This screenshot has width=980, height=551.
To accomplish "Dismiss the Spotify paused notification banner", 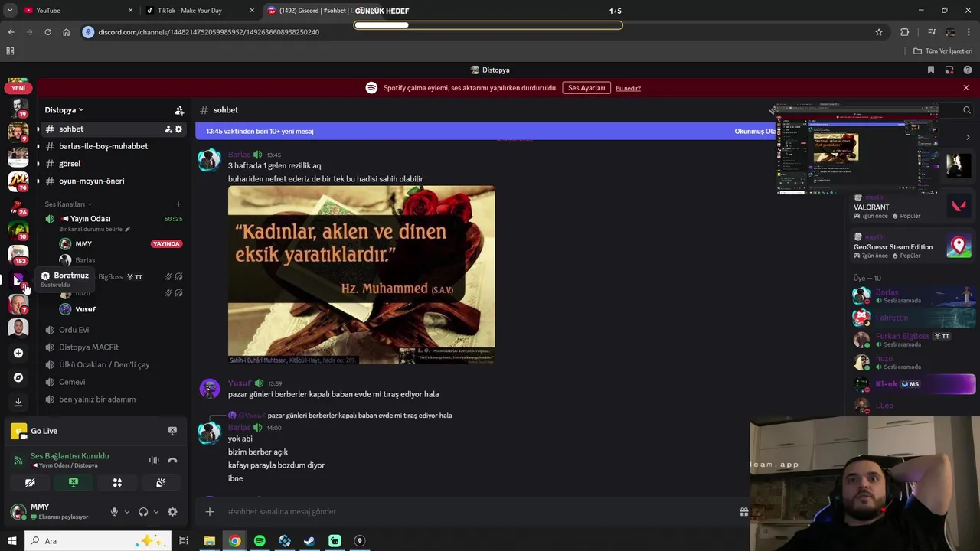I will pyautogui.click(x=966, y=88).
